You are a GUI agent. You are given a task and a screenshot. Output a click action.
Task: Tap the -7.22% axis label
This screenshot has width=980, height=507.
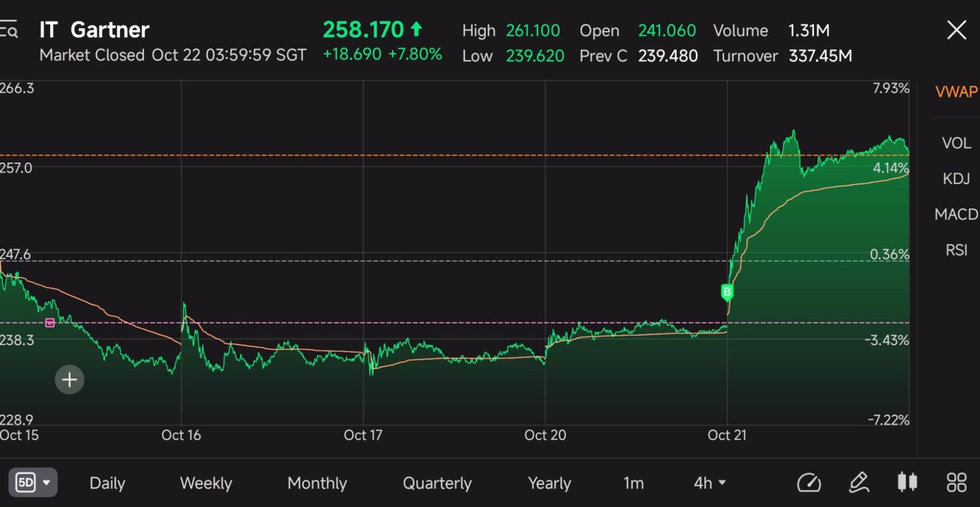(x=888, y=420)
